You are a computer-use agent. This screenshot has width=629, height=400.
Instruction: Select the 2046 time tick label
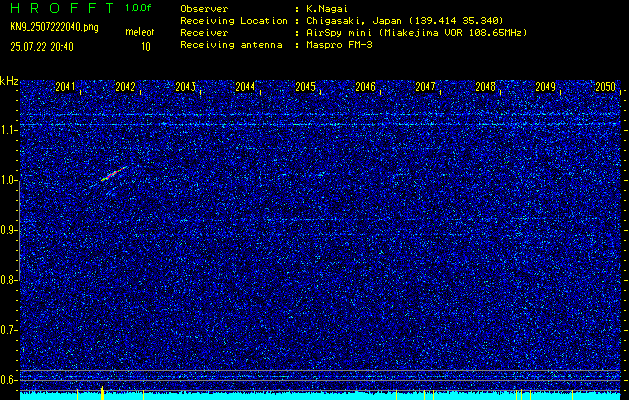click(x=365, y=87)
